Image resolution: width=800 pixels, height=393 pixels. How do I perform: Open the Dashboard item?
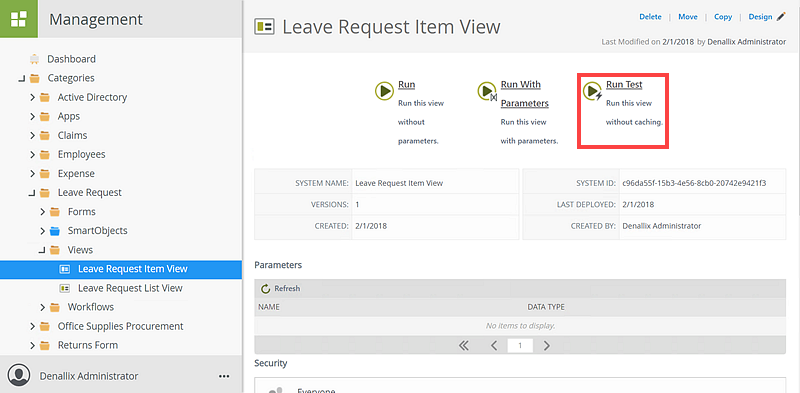pyautogui.click(x=71, y=59)
